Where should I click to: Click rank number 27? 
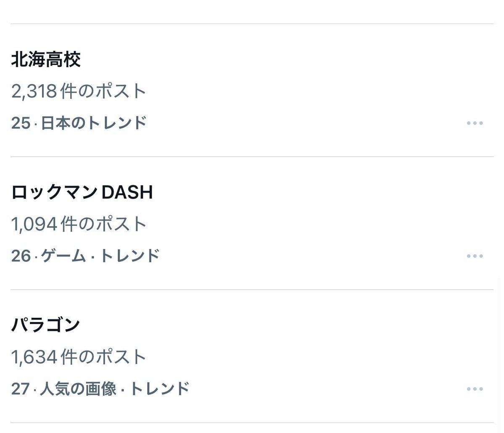20,389
